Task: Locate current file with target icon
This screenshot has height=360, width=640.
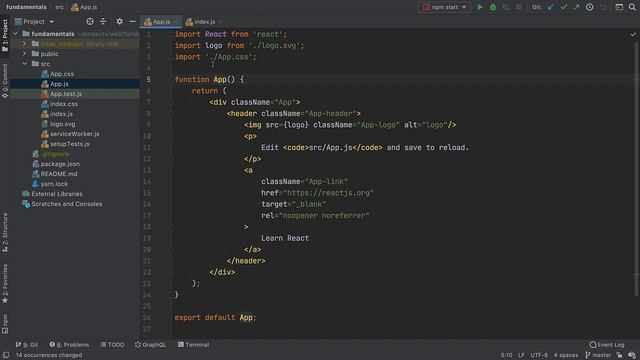Action: [x=90, y=21]
